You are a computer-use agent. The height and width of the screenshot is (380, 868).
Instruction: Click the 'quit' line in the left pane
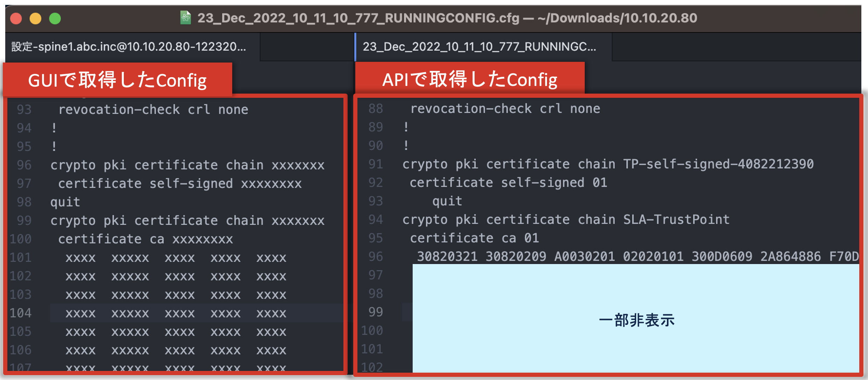65,202
